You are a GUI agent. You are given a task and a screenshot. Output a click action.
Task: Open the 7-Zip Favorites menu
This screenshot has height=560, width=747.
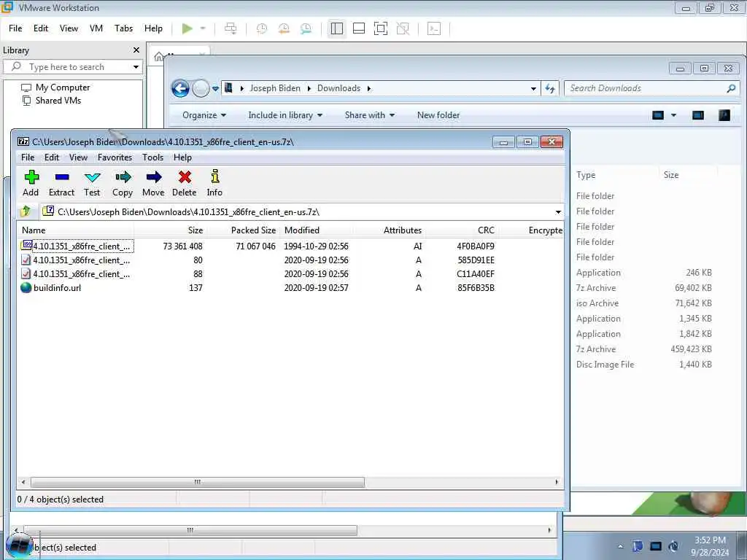pyautogui.click(x=115, y=157)
